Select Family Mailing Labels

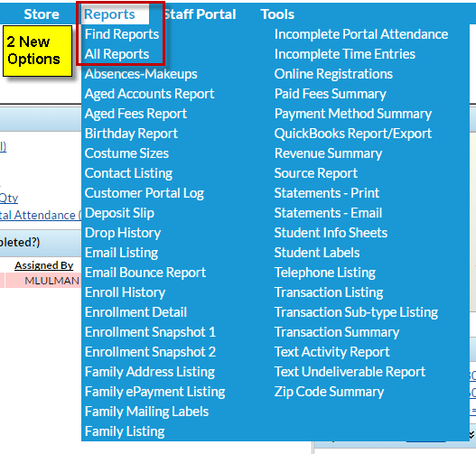point(146,412)
